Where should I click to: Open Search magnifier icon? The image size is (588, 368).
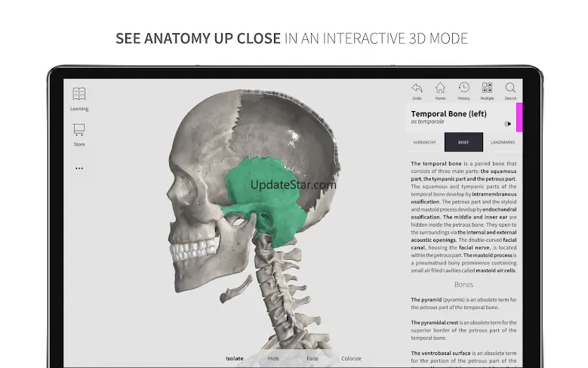pyautogui.click(x=510, y=88)
